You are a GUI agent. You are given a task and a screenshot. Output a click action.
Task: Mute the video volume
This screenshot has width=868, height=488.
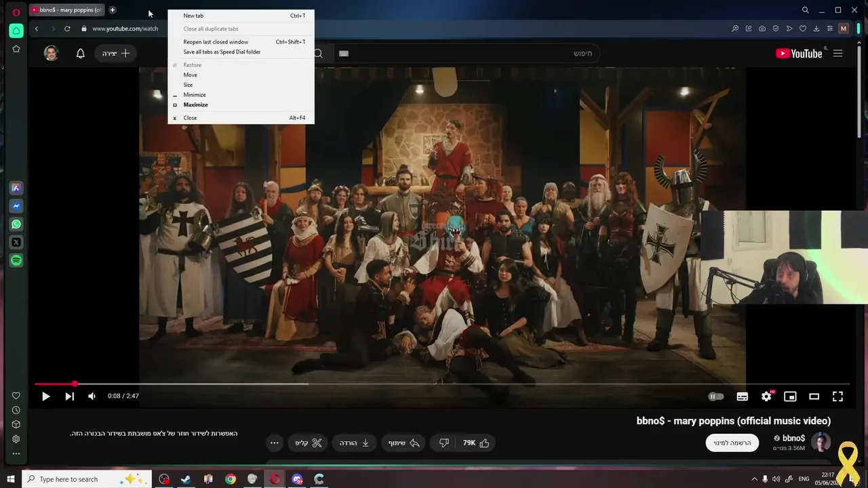coord(92,396)
